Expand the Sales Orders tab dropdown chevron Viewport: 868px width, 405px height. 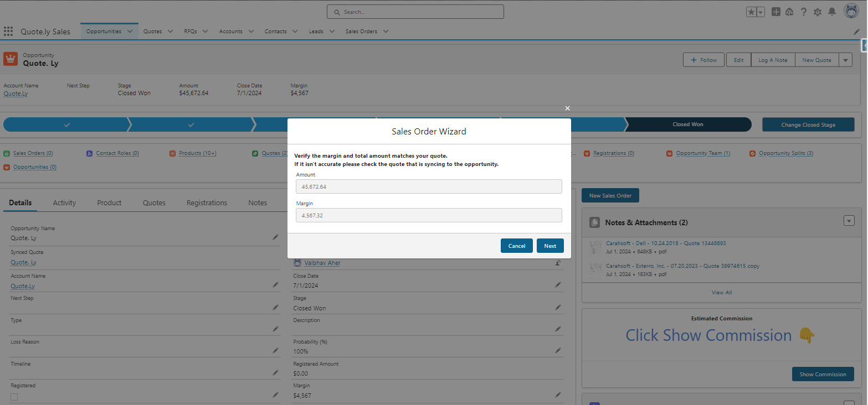pos(386,32)
